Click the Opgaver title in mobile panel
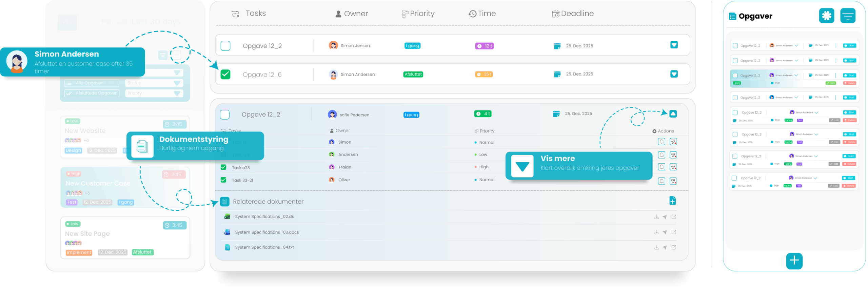Screen dimensions: 868x291 click(x=755, y=16)
